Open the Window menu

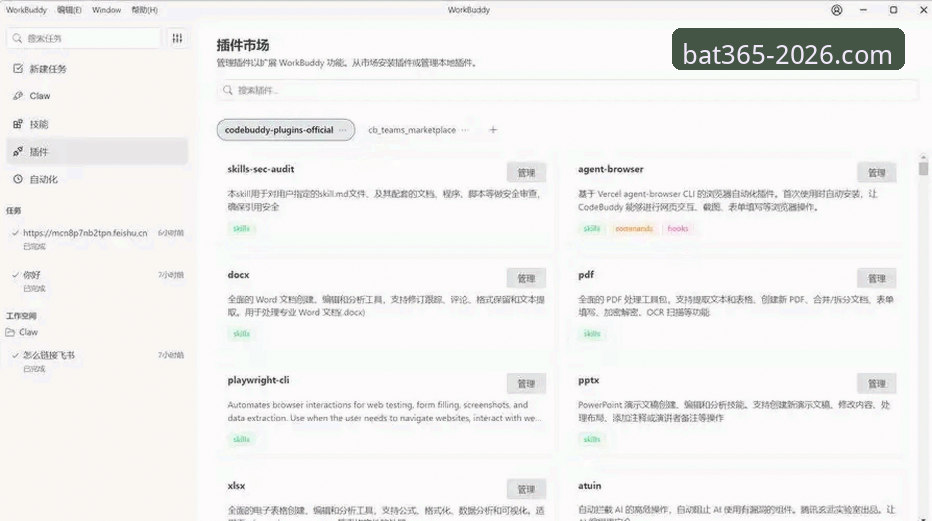click(106, 10)
